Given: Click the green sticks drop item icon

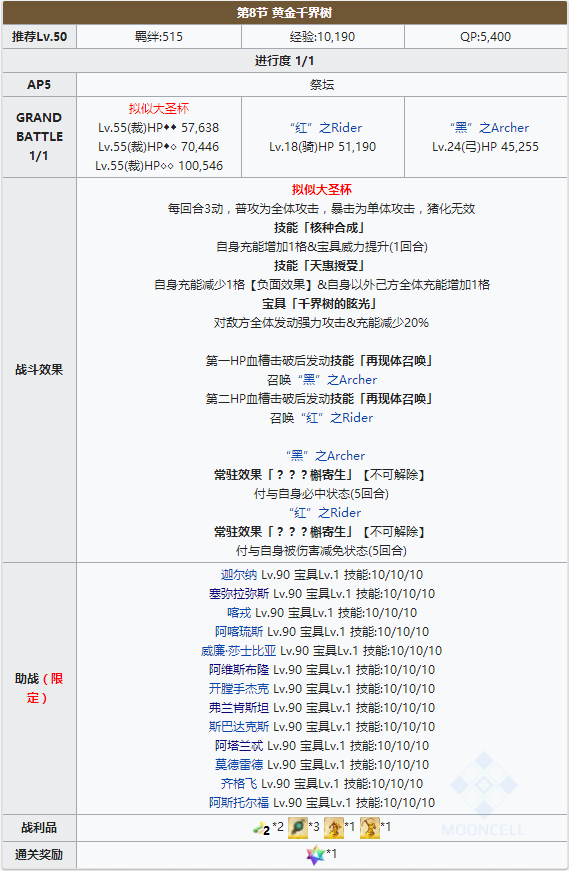Looking at the screenshot, I should [x=261, y=828].
